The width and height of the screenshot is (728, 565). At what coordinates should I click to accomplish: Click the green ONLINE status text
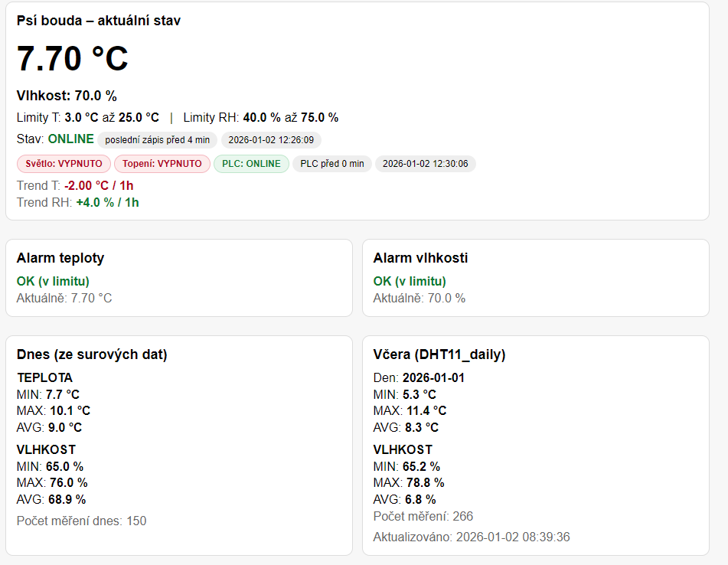[70, 139]
